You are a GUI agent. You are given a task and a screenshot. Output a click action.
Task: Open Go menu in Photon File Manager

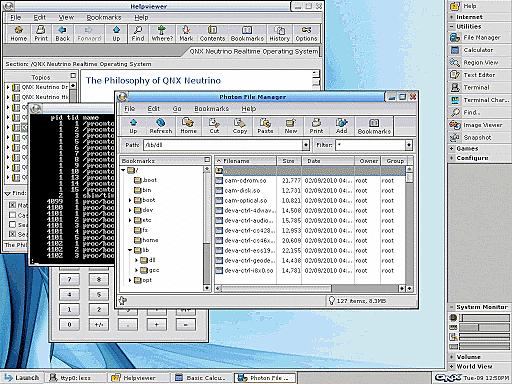(177, 109)
